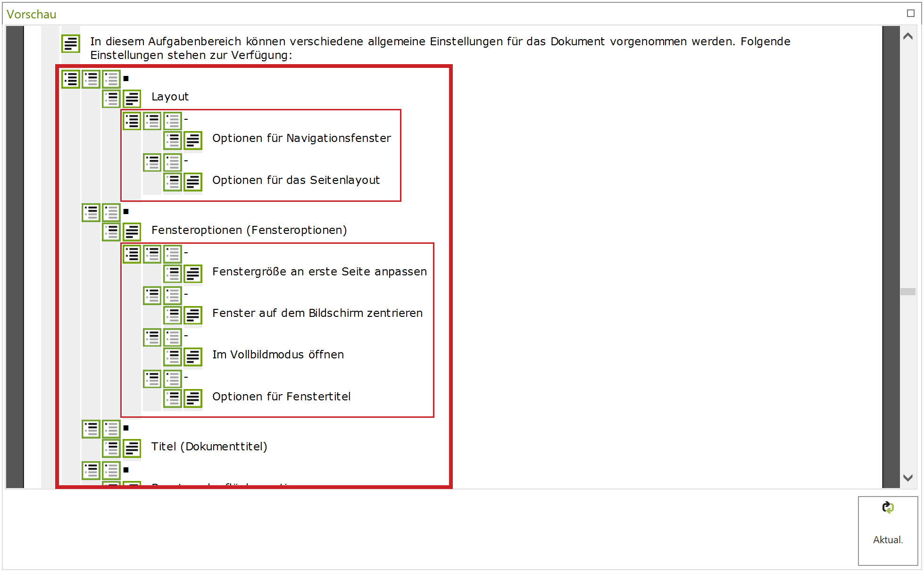
Task: Click list item icon beside Optionen für Fenstertitel row
Action: tap(173, 398)
